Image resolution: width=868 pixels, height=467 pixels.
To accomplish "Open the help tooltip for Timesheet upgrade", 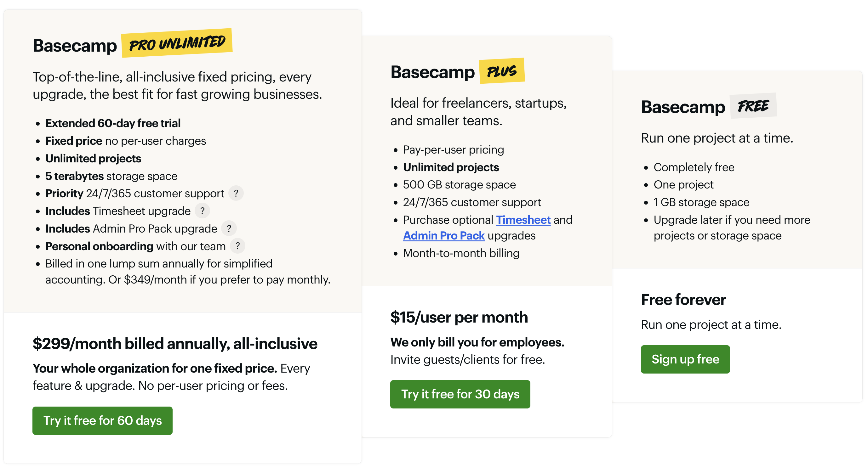I will coord(202,211).
